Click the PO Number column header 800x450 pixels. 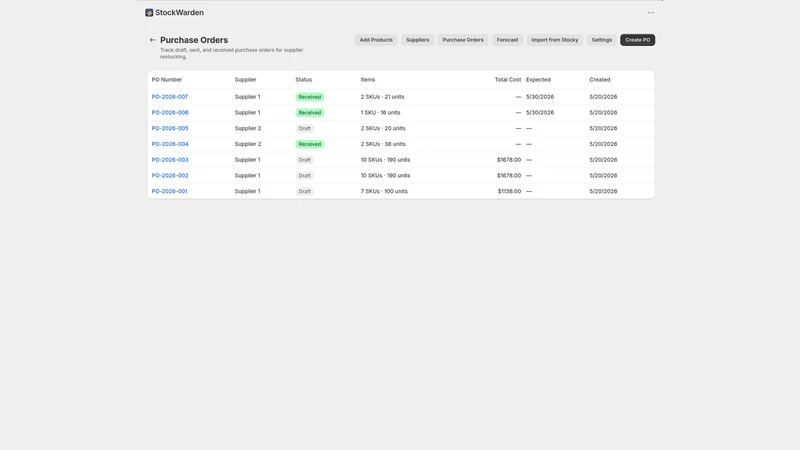[x=166, y=80]
